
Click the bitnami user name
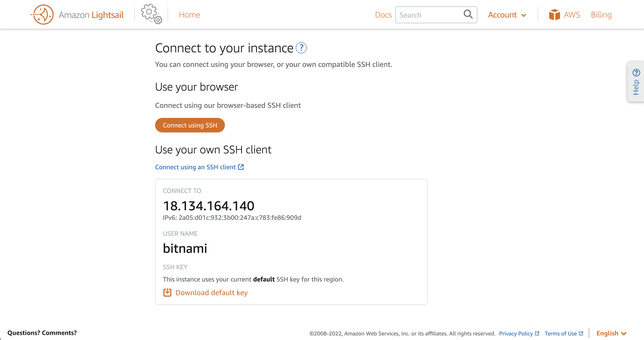pyautogui.click(x=185, y=248)
